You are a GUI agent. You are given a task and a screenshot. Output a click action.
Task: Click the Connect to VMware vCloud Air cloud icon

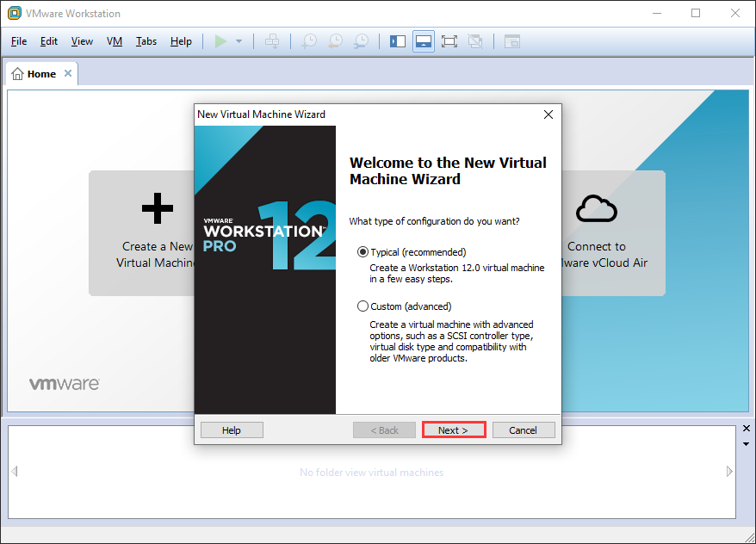[597, 208]
